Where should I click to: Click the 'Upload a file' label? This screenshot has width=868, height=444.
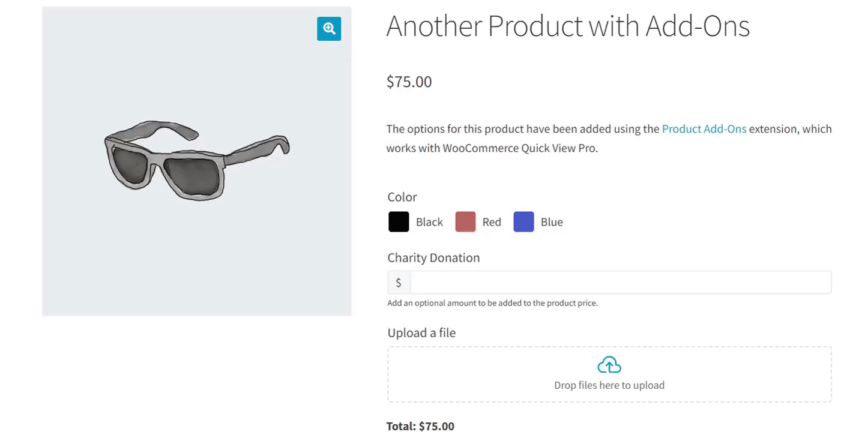[x=421, y=333]
